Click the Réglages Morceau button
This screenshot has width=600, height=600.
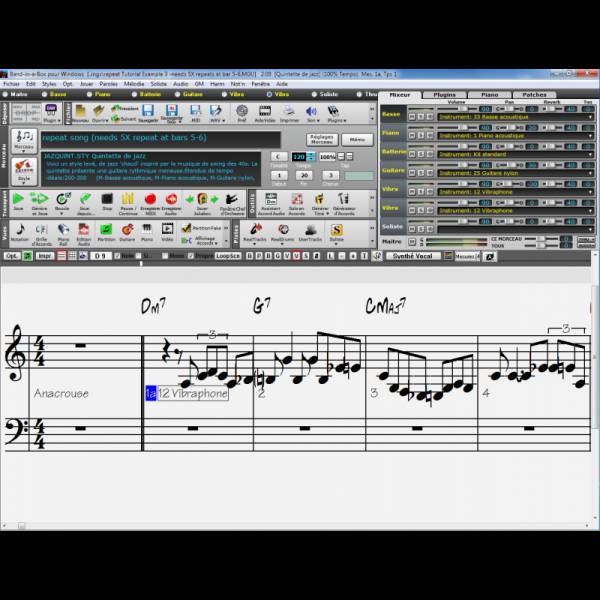pos(322,140)
